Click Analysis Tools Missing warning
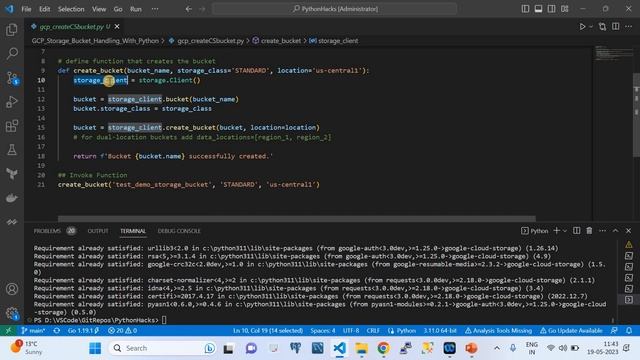 pyautogui.click(x=498, y=331)
